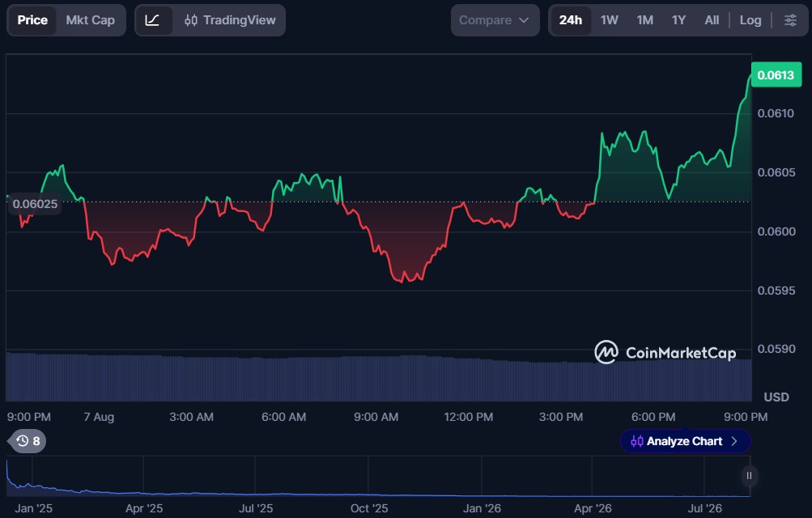Screen dimensions: 812x518
Task: Click the 7 Aug date axis label
Action: coord(99,417)
